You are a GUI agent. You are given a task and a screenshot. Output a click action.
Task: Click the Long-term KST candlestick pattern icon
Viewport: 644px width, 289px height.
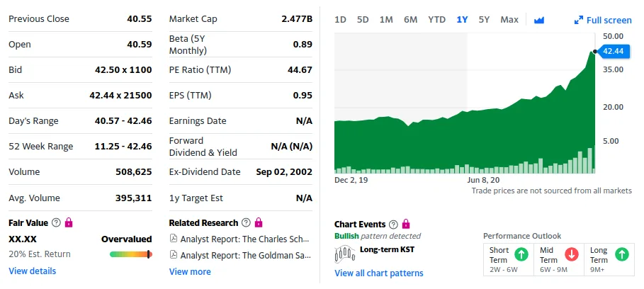tap(345, 254)
